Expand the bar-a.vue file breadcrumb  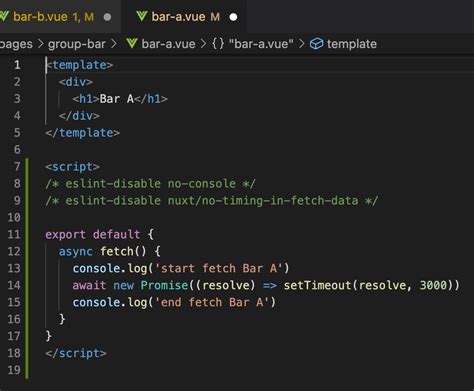click(x=168, y=44)
